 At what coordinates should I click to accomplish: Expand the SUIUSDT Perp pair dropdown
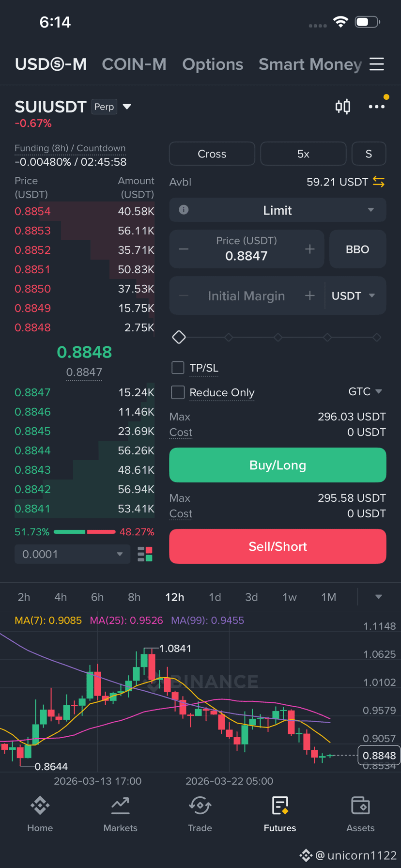[x=127, y=107]
